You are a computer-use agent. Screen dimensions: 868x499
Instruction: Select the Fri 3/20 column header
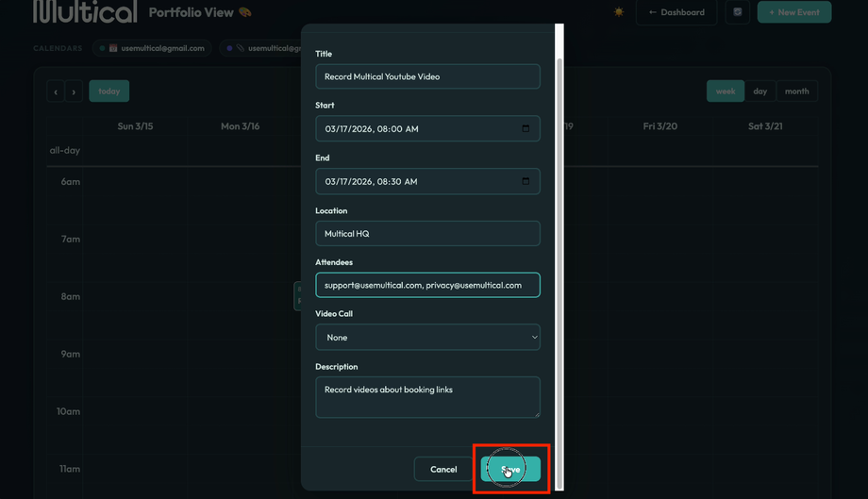tap(659, 126)
